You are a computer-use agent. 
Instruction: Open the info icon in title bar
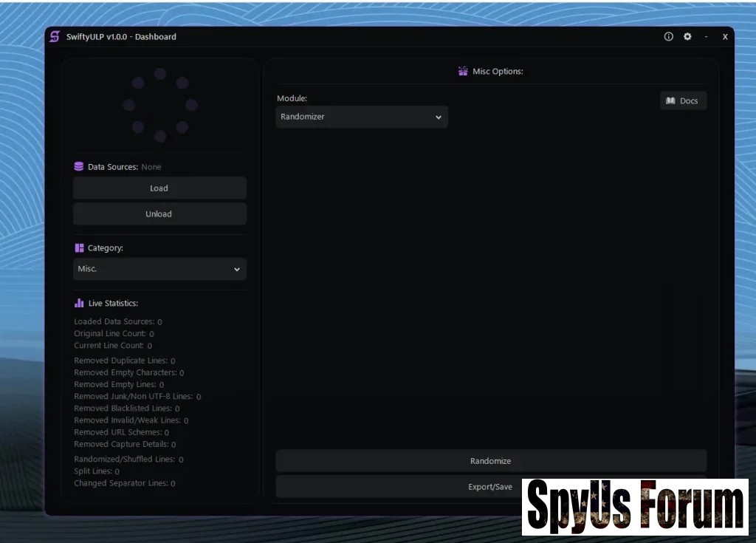(669, 37)
